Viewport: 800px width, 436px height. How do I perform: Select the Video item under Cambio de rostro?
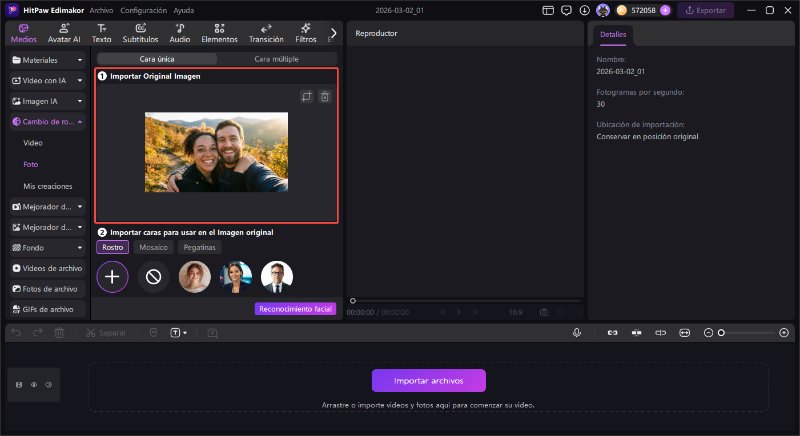tap(33, 143)
